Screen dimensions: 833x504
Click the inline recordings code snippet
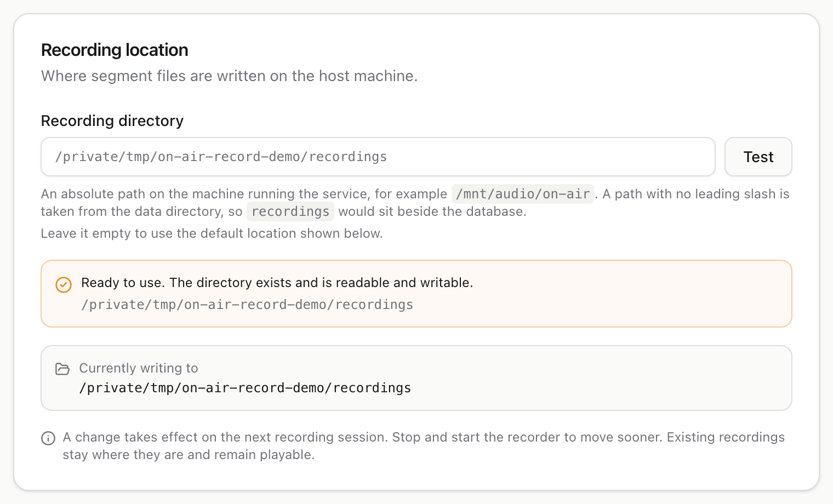[x=290, y=211]
